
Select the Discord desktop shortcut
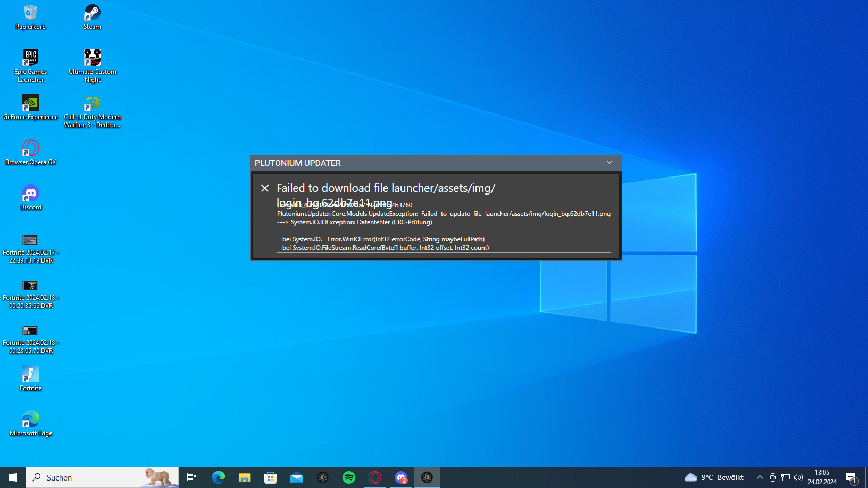click(30, 198)
